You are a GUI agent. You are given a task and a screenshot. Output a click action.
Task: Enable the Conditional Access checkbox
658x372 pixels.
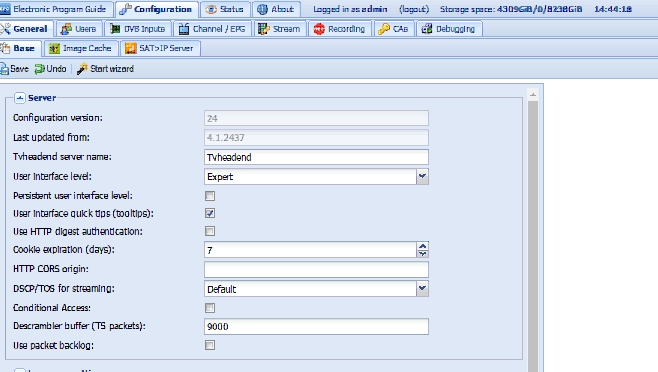[x=210, y=308]
